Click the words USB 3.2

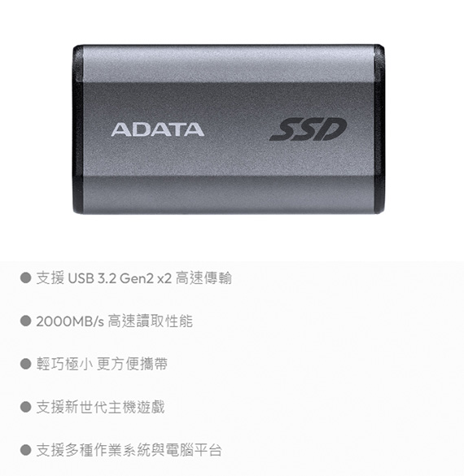pyautogui.click(x=92, y=278)
